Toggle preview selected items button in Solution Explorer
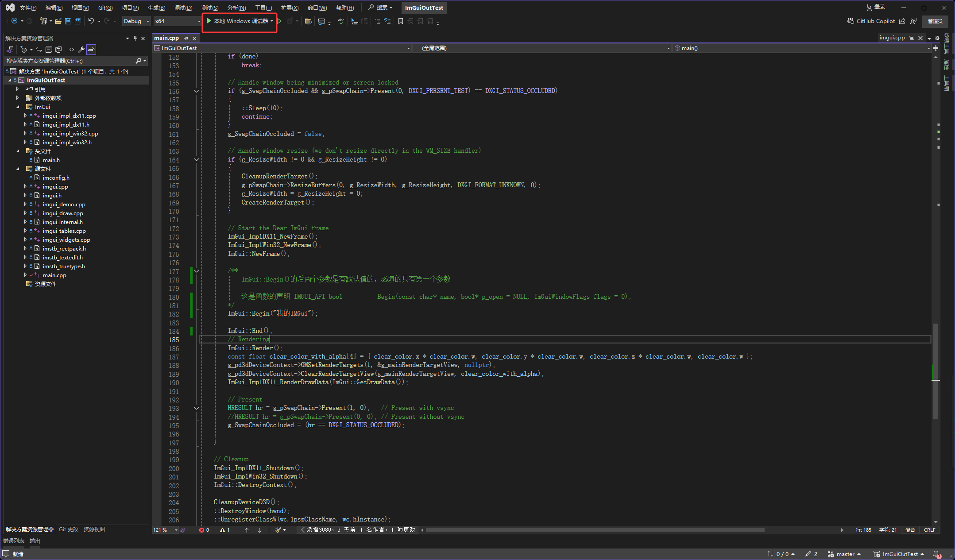 pyautogui.click(x=91, y=50)
